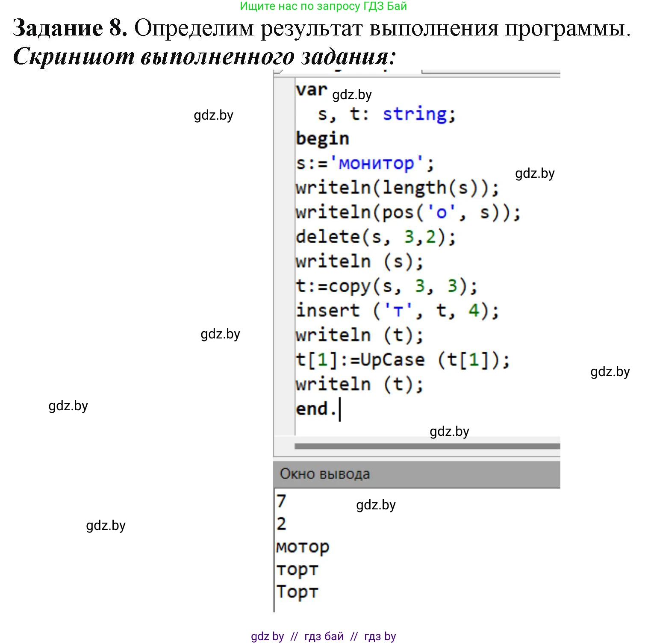Click the output word "мотор"
648x644 pixels.
(x=303, y=546)
